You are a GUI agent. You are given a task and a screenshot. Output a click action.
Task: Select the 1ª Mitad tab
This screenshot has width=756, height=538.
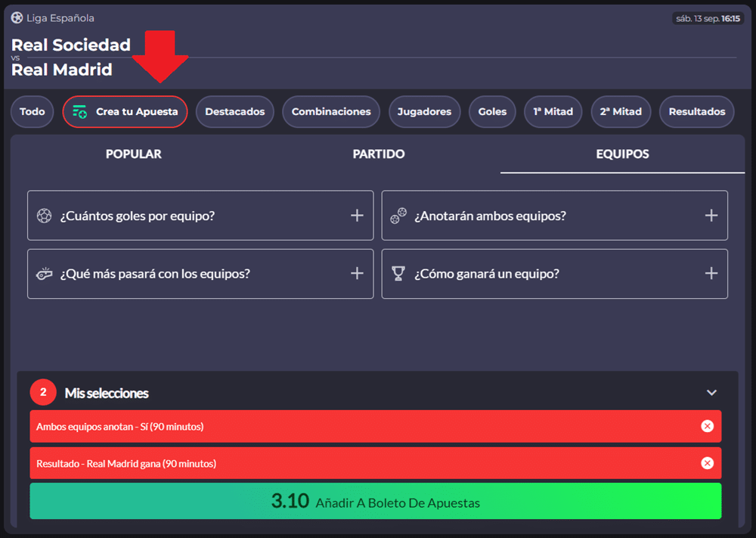coord(553,111)
